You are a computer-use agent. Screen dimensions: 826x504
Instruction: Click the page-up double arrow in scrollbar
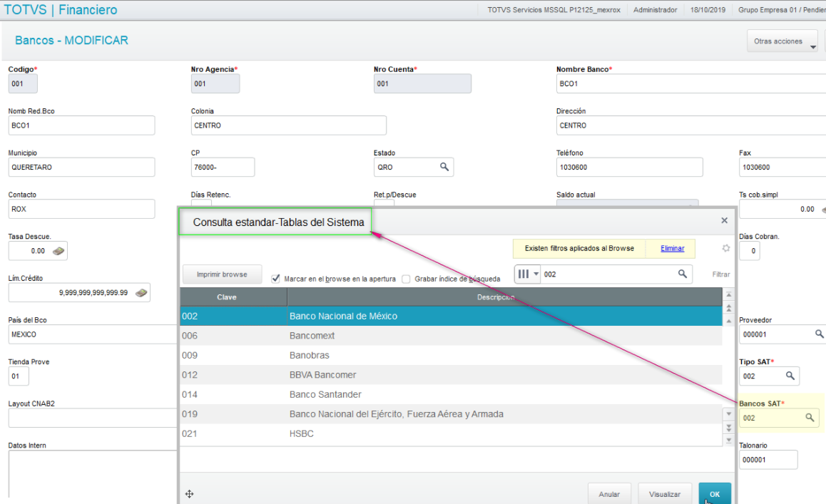[729, 307]
